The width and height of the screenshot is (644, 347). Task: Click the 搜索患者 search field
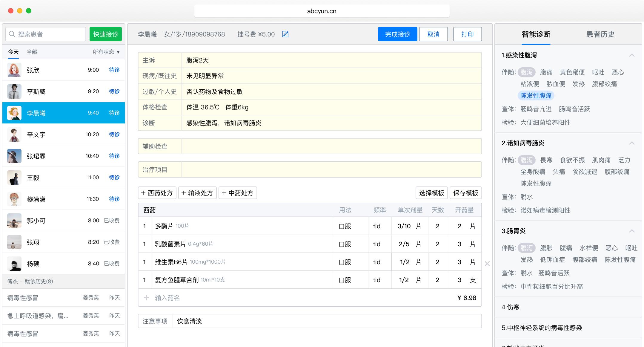click(46, 34)
